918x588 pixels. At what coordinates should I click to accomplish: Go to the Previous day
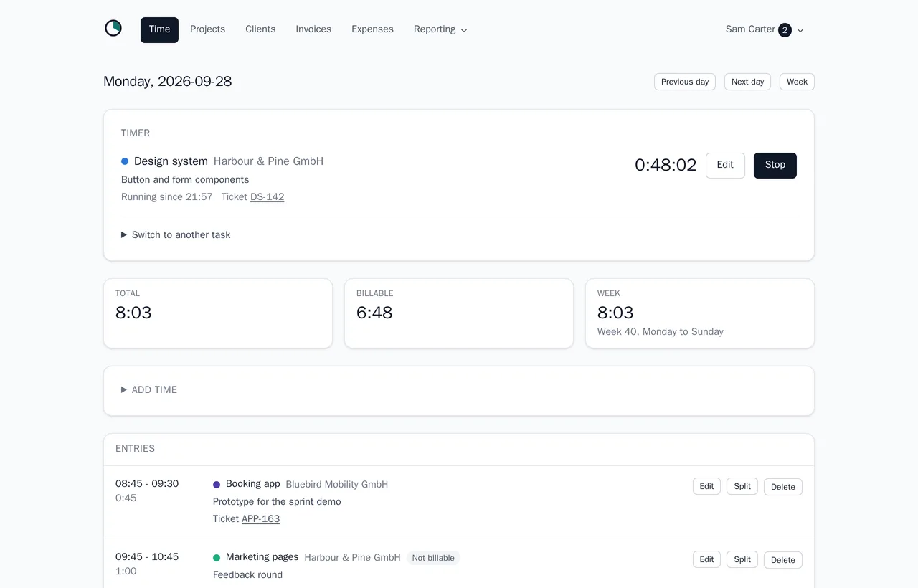[x=685, y=82]
